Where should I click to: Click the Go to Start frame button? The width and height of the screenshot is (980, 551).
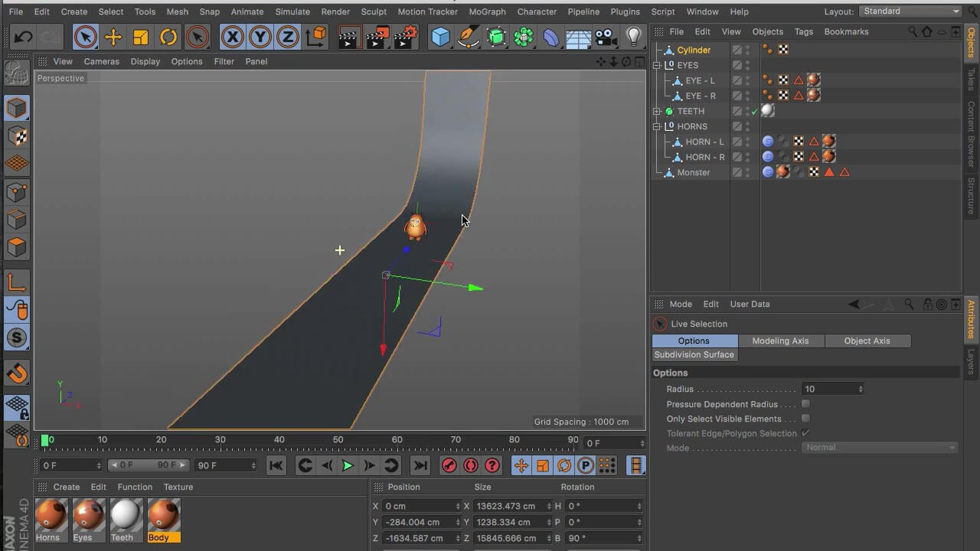point(276,465)
